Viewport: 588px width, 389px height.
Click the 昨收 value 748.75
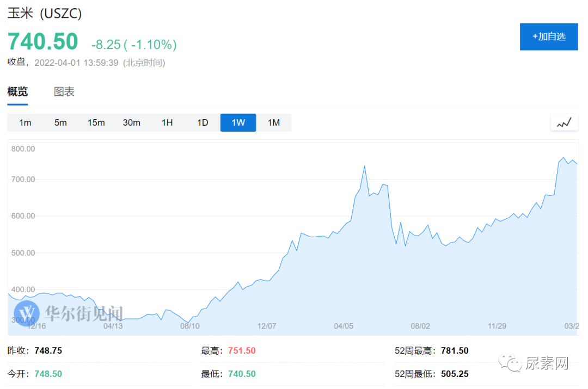[x=48, y=351]
